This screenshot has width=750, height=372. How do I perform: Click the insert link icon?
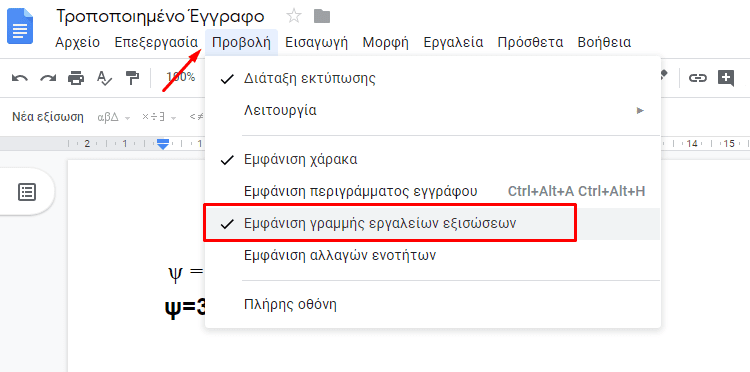(x=697, y=77)
